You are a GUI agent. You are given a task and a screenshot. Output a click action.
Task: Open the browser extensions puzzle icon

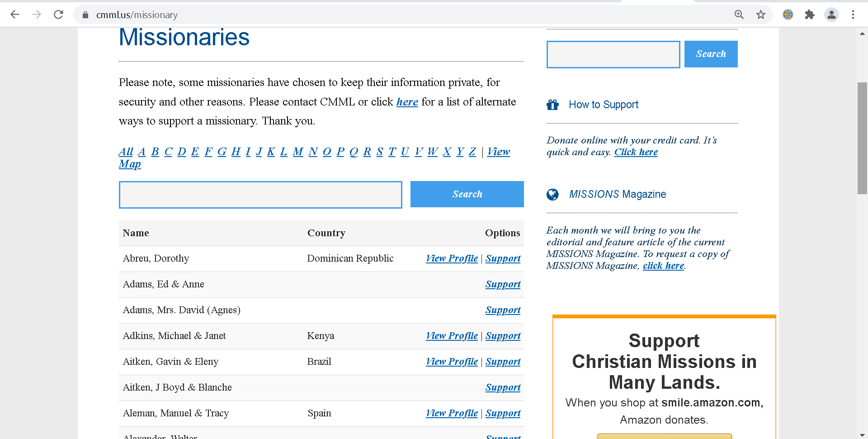tap(810, 14)
